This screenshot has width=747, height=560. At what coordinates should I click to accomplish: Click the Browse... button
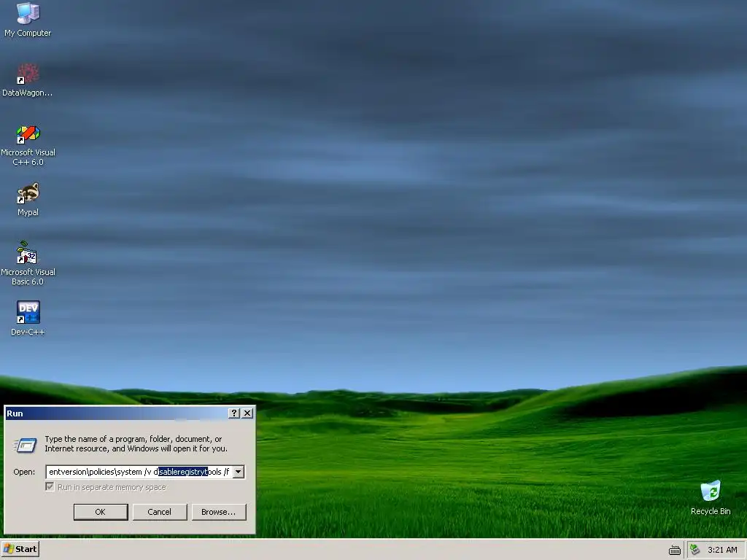coord(219,512)
